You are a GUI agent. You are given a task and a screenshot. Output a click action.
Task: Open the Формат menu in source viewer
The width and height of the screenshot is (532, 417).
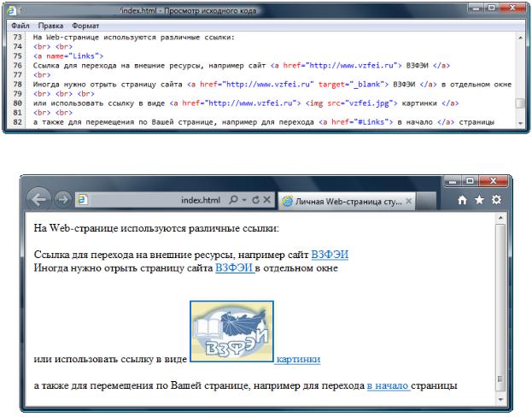click(x=85, y=26)
